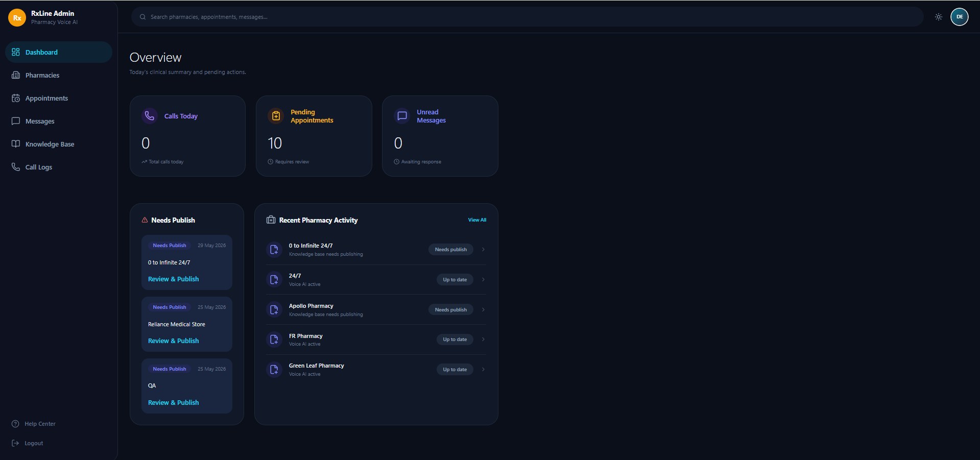This screenshot has height=460, width=980.
Task: Review & Publish the QA entry
Action: point(173,402)
